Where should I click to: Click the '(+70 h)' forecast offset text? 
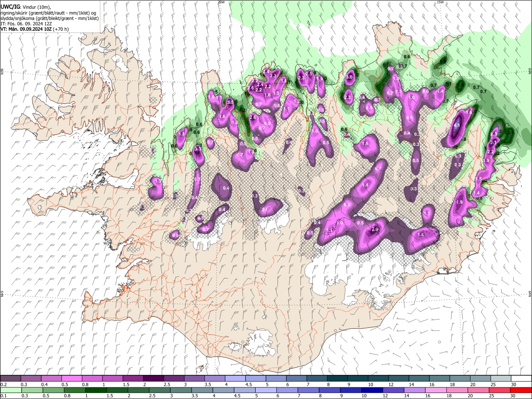click(61, 29)
